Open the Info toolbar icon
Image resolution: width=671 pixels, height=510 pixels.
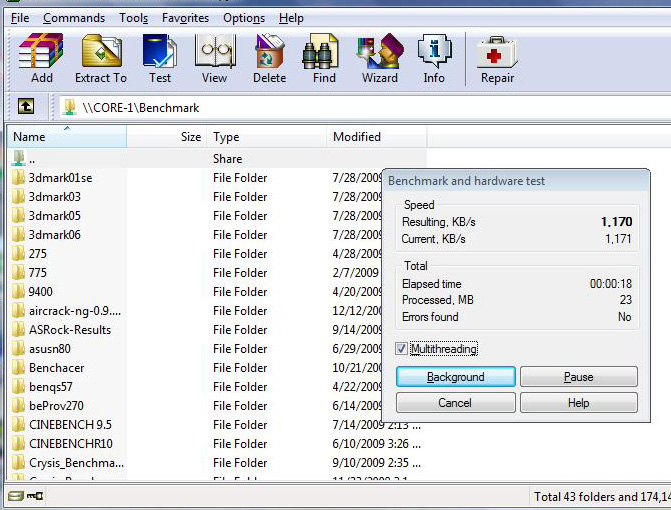pyautogui.click(x=434, y=51)
